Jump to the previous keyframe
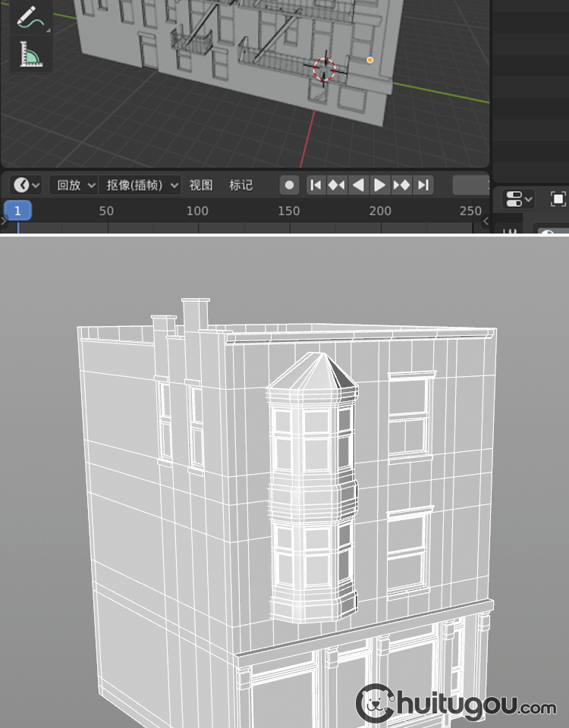This screenshot has height=728, width=569. click(x=337, y=185)
